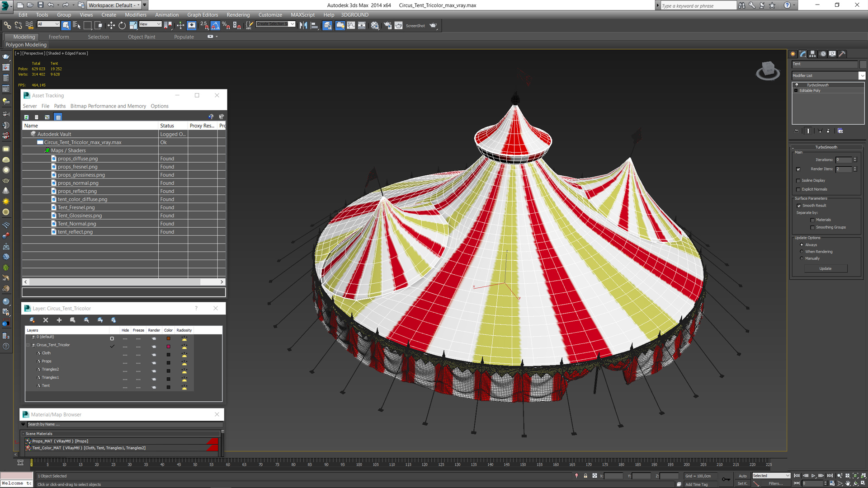Click Configure Modifier Sets icon
Image resolution: width=868 pixels, height=488 pixels.
[840, 131]
